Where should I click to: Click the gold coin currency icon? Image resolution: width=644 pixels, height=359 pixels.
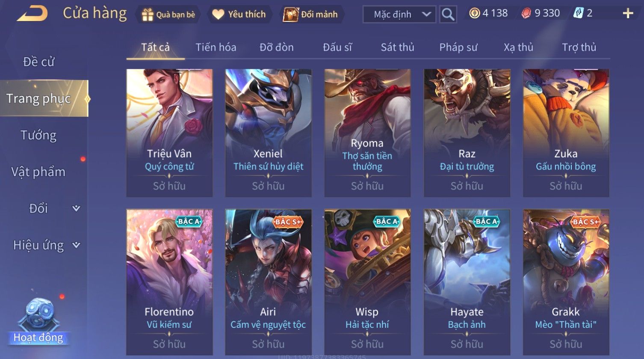474,13
